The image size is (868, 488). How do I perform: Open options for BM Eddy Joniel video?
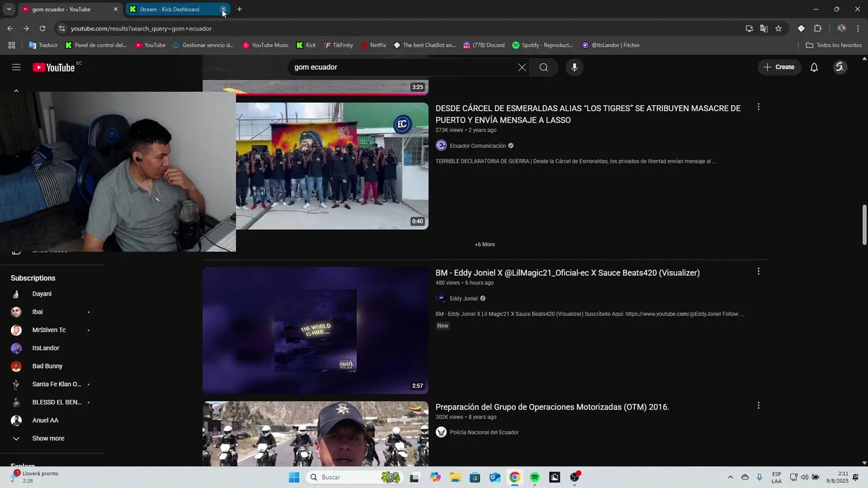(758, 271)
